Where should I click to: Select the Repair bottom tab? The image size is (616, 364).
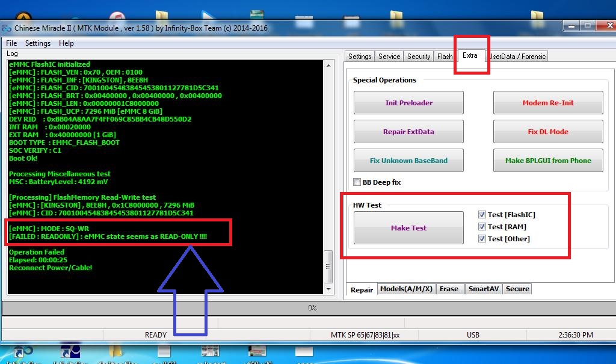[x=362, y=290]
